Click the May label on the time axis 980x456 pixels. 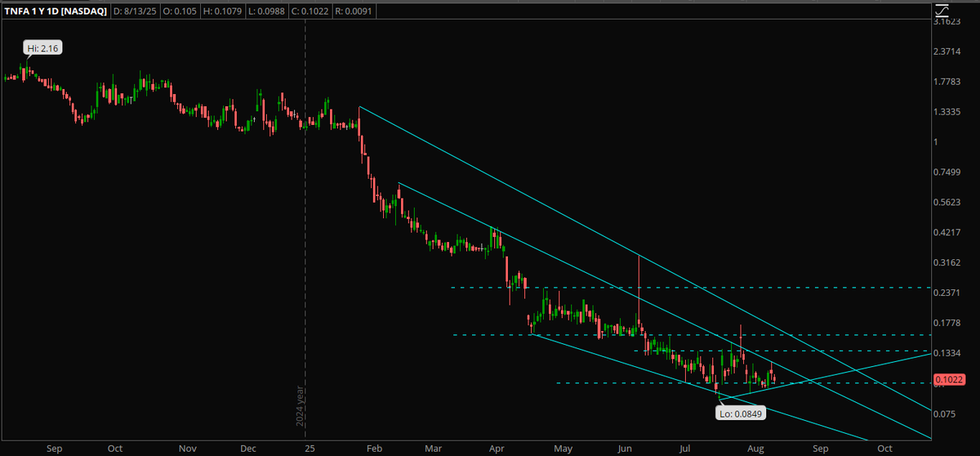(563, 449)
